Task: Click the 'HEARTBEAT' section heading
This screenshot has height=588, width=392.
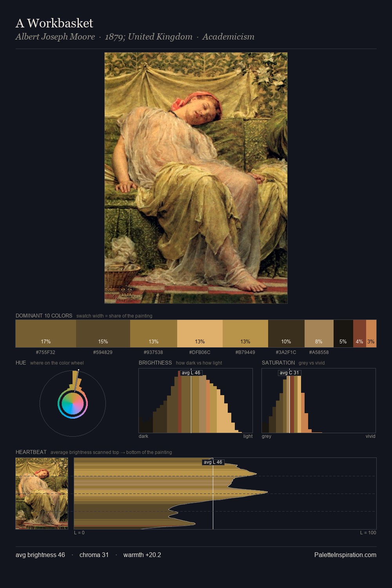Action: click(31, 452)
